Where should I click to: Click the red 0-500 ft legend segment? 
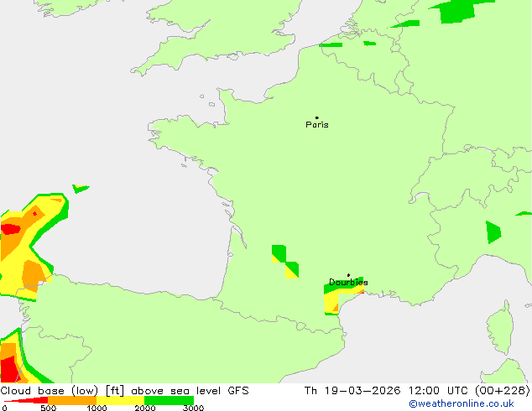26,400
